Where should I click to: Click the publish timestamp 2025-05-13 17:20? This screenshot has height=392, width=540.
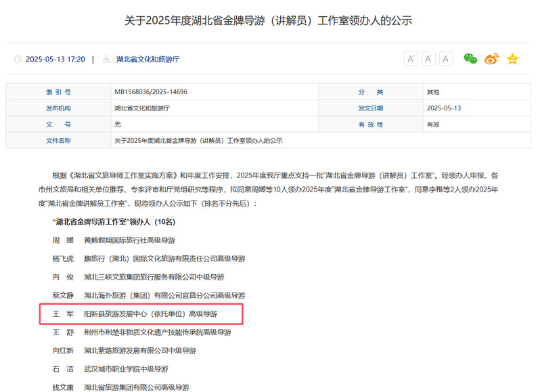(55, 60)
